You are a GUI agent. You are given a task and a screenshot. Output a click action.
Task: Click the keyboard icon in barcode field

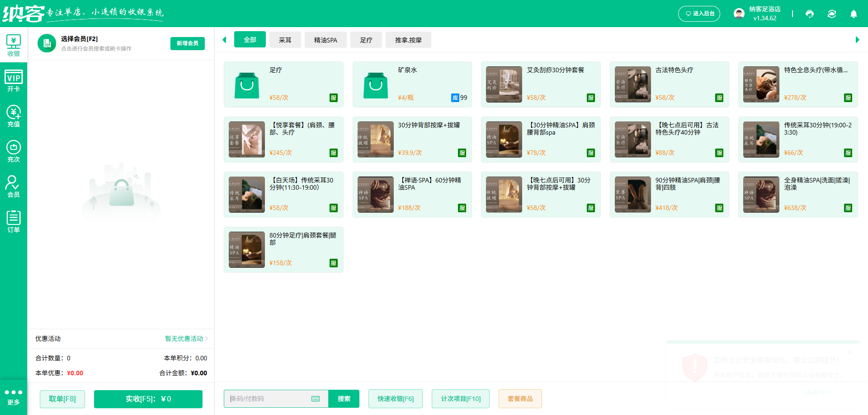click(x=316, y=399)
